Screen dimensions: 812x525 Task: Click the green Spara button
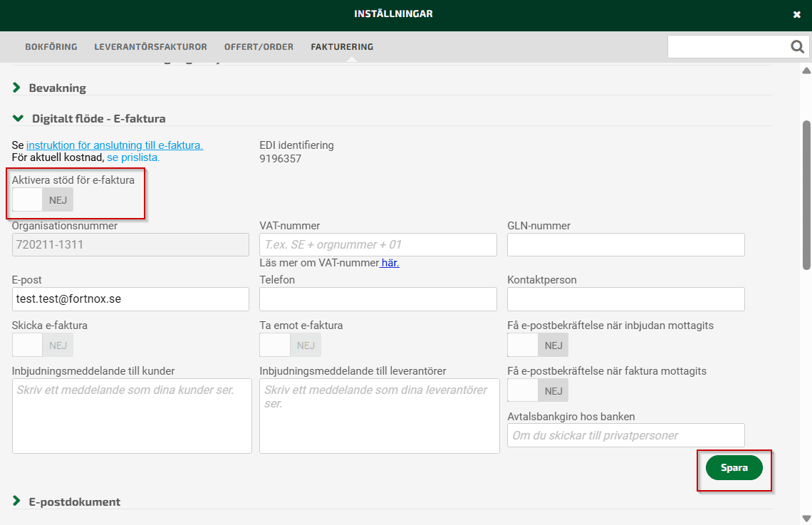(734, 468)
